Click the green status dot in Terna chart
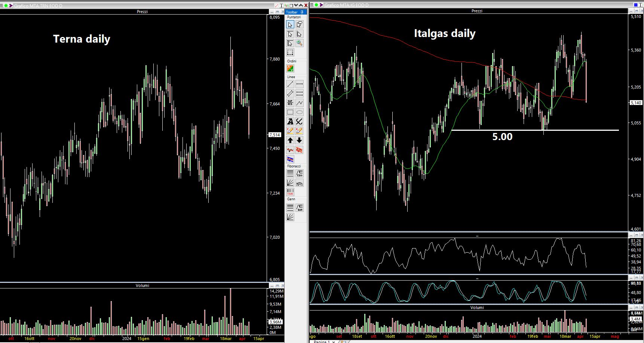The width and height of the screenshot is (644, 343). coord(6,6)
